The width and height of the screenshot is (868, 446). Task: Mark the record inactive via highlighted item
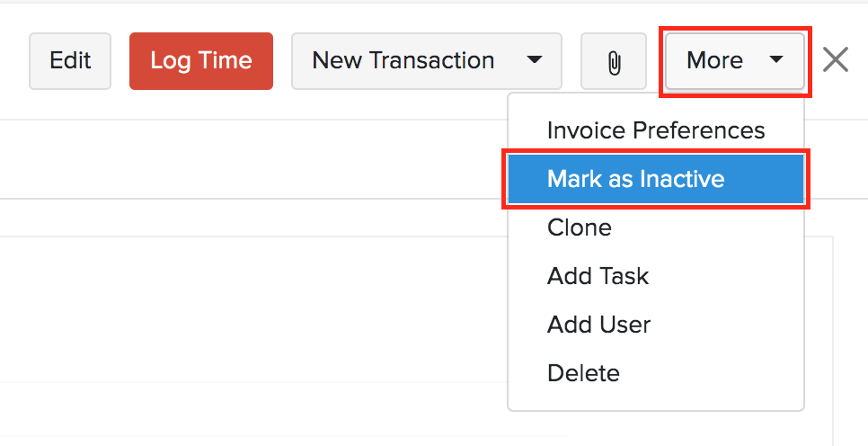click(655, 180)
